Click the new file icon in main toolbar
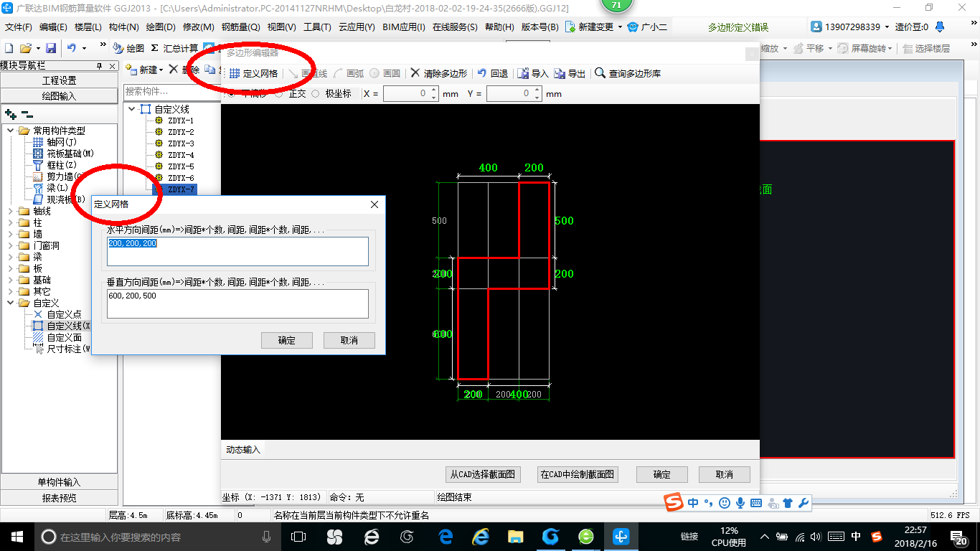The image size is (980, 551). pos(9,48)
